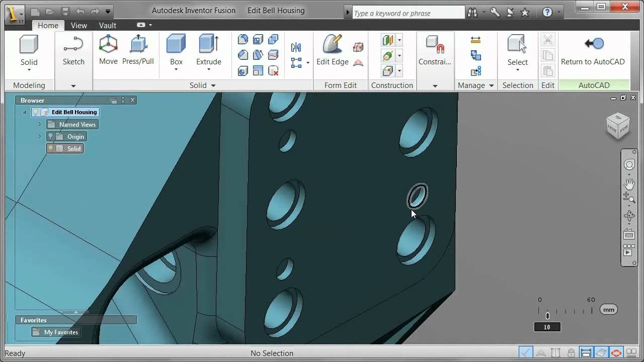This screenshot has height=362, width=644.
Task: Click the red dome Form Edit icon
Action: pos(358,63)
